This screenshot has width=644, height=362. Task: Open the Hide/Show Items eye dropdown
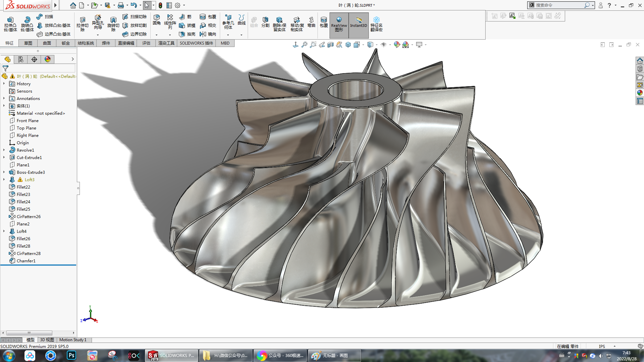[x=390, y=45]
